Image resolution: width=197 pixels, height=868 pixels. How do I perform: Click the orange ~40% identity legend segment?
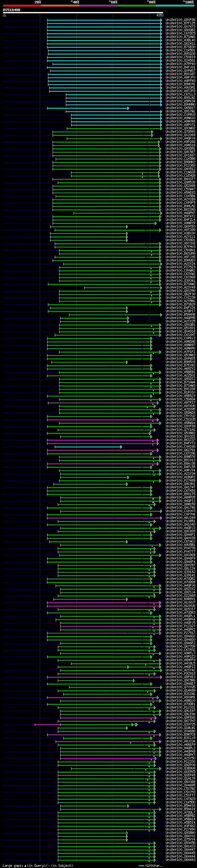(60, 6)
